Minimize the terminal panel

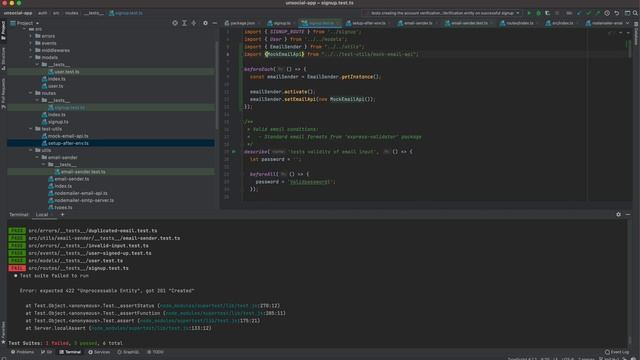coord(628,214)
